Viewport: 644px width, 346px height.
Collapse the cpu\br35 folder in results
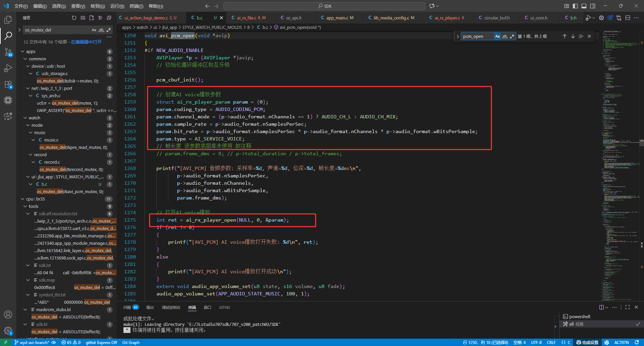22,199
